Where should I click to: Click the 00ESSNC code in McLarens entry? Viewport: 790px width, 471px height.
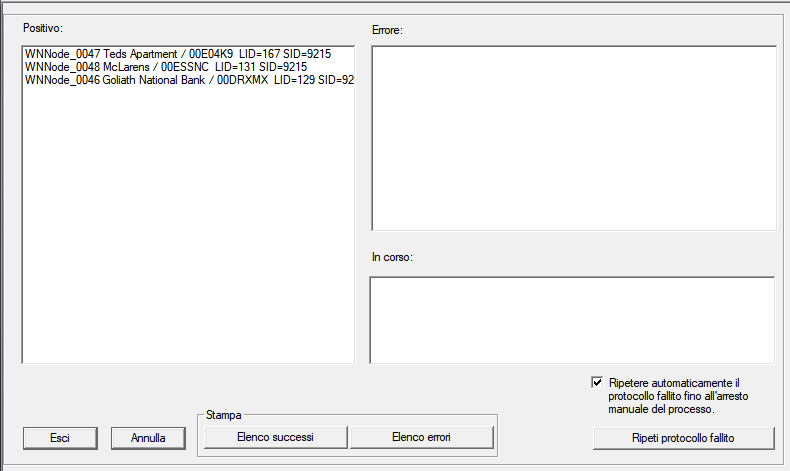coord(184,67)
